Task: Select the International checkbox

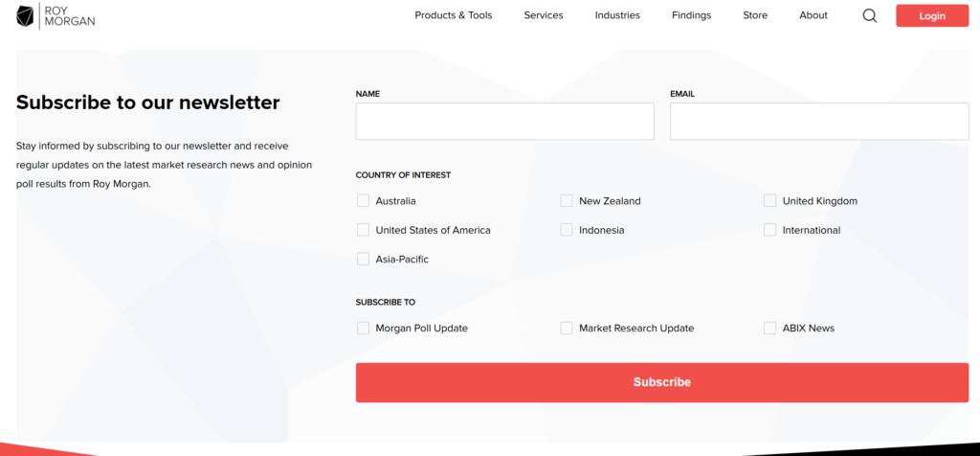Action: click(770, 230)
